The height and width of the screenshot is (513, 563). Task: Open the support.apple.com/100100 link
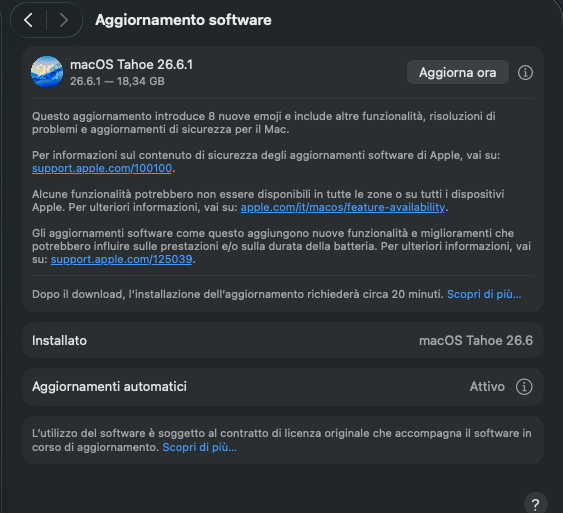pos(102,168)
